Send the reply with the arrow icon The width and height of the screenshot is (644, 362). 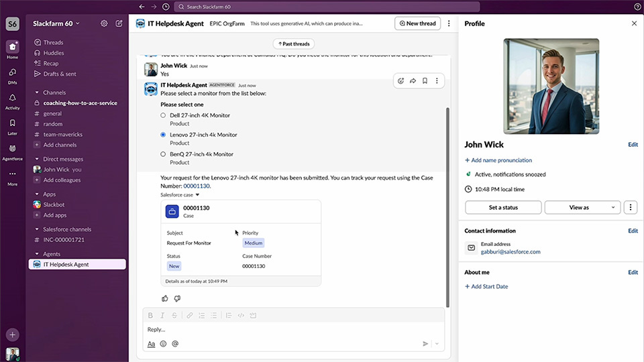coord(425,343)
